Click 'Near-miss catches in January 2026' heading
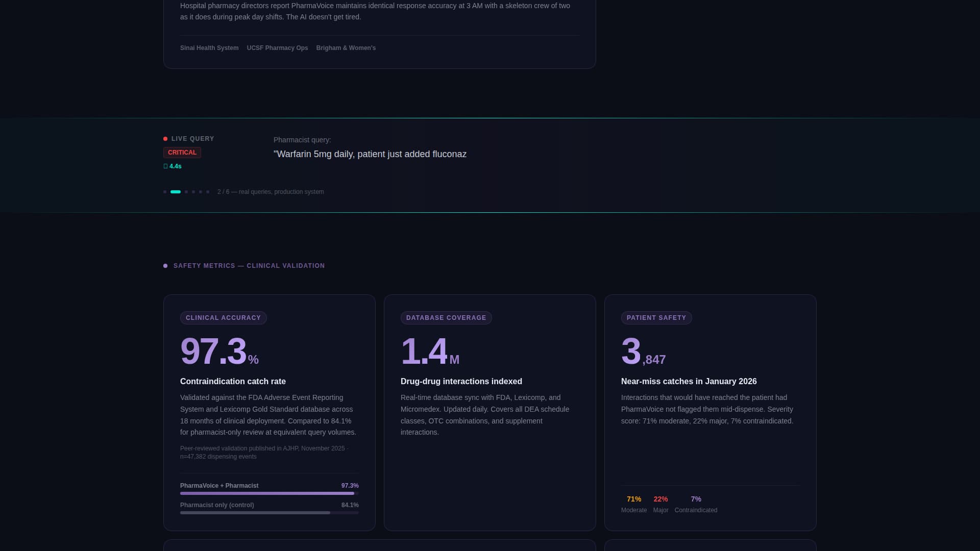The image size is (980, 551). pyautogui.click(x=689, y=382)
